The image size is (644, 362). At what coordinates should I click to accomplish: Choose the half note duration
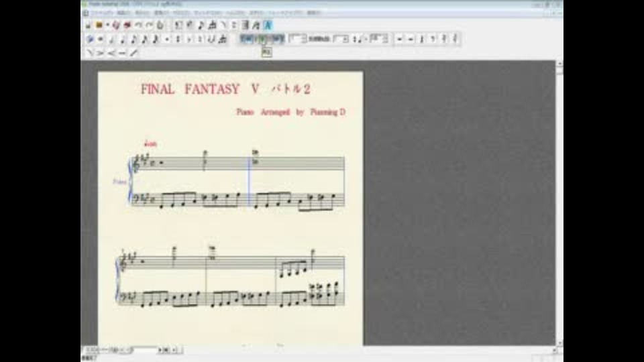111,40
